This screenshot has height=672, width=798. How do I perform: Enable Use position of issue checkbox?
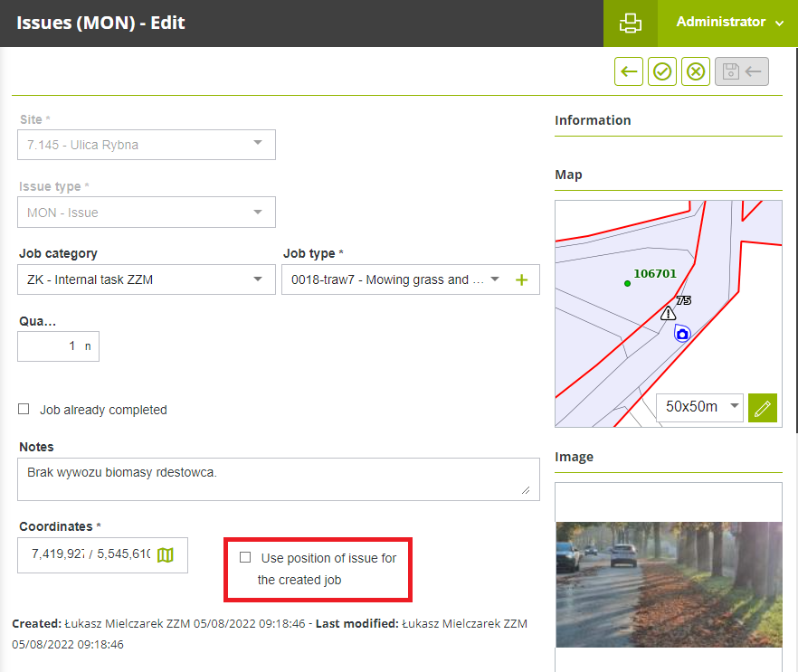click(x=245, y=558)
